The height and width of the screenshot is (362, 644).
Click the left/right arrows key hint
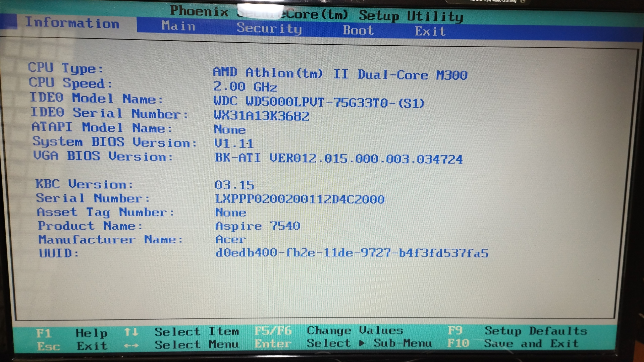point(131,346)
